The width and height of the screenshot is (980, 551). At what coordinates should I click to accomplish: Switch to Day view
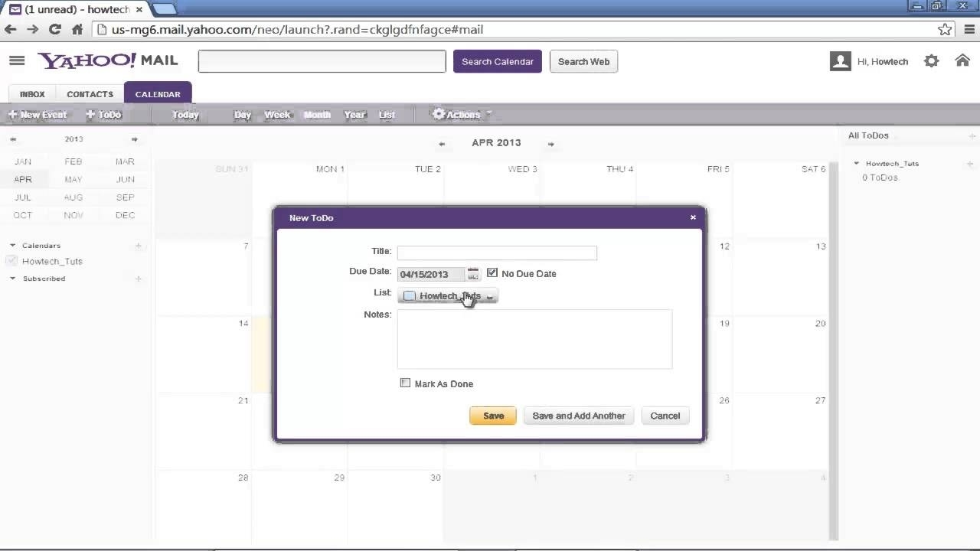(243, 115)
